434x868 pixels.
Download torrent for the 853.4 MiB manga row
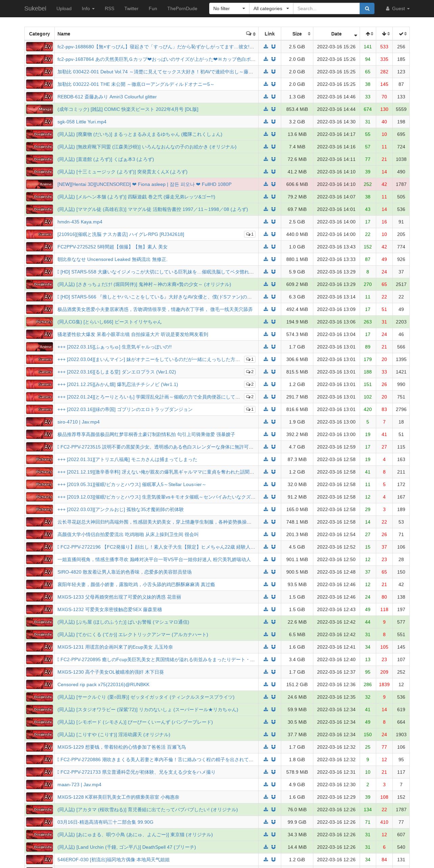(266, 109)
